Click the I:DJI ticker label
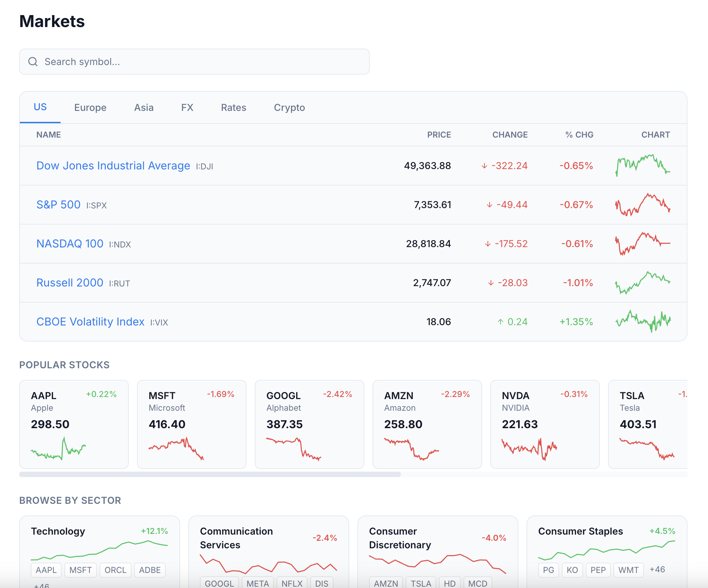The width and height of the screenshot is (708, 588). [x=204, y=167]
